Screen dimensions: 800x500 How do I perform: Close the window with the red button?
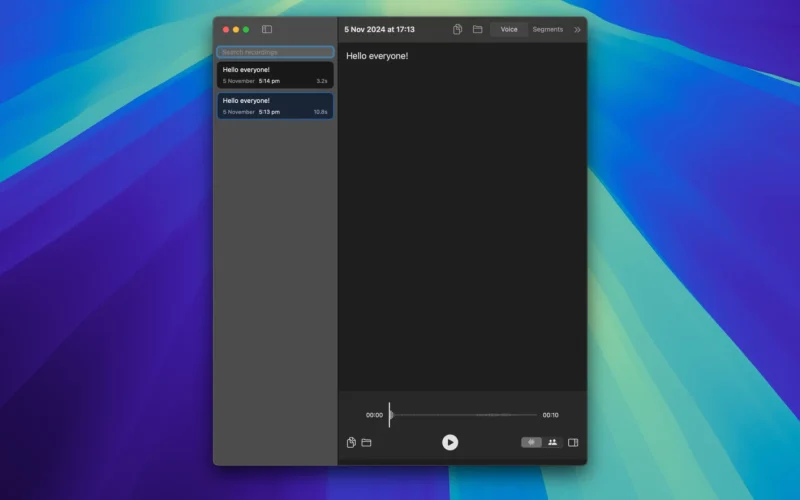click(x=226, y=30)
